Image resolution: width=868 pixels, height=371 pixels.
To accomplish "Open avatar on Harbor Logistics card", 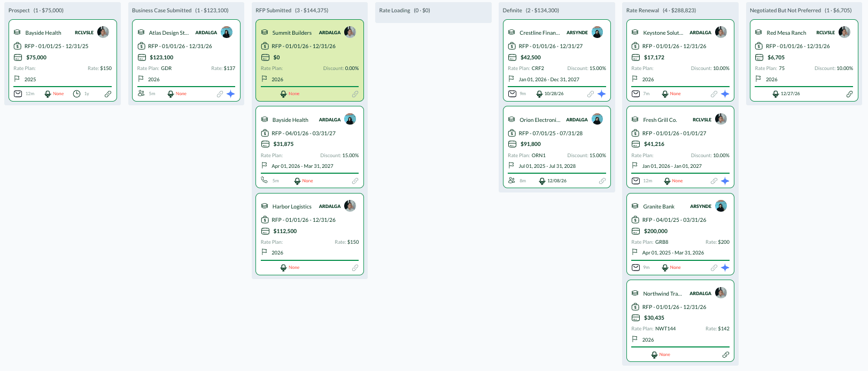I will coord(350,206).
